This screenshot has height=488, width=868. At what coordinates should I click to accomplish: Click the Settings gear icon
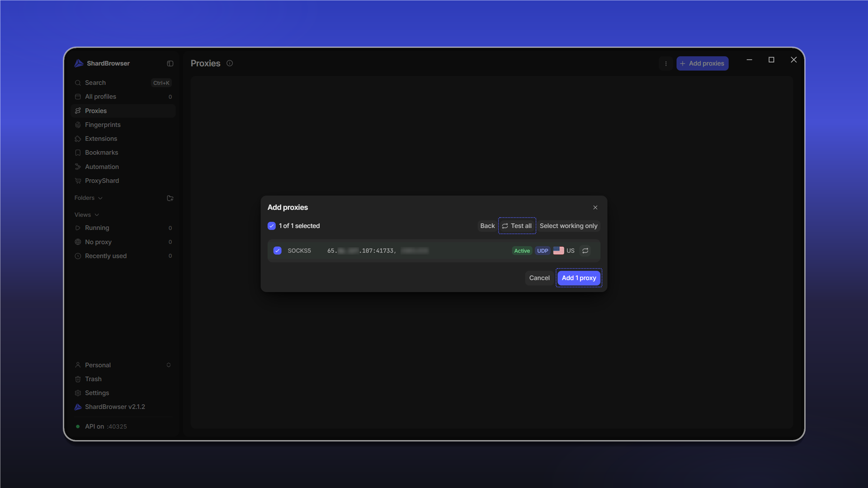pyautogui.click(x=78, y=393)
